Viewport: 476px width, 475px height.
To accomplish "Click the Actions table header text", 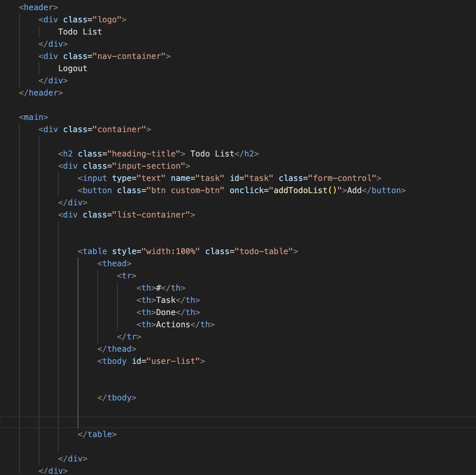I will [173, 324].
